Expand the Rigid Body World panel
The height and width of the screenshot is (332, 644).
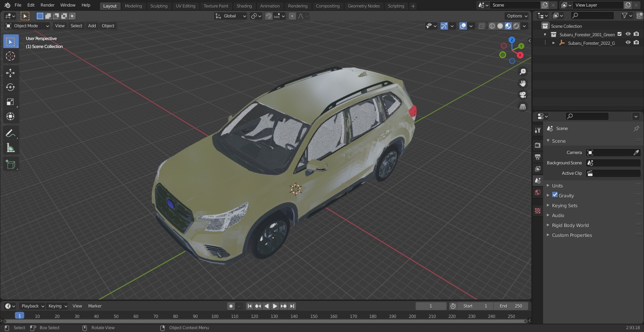(x=570, y=225)
